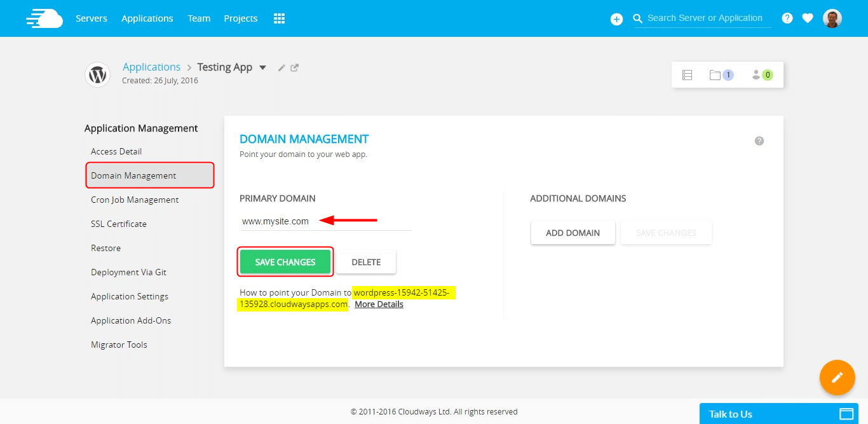Screen dimensions: 868x424
Task: Click the server list icon in summary box
Action: coord(687,75)
